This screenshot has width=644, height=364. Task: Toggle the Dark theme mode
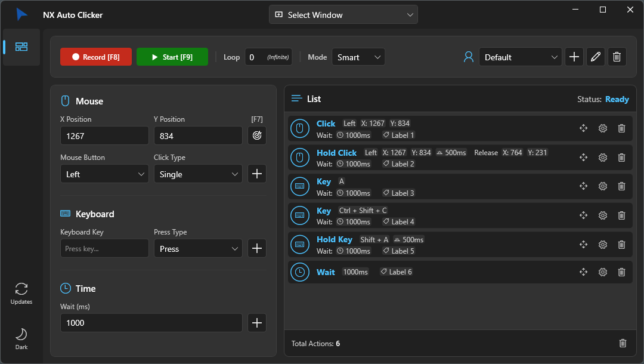[21, 338]
